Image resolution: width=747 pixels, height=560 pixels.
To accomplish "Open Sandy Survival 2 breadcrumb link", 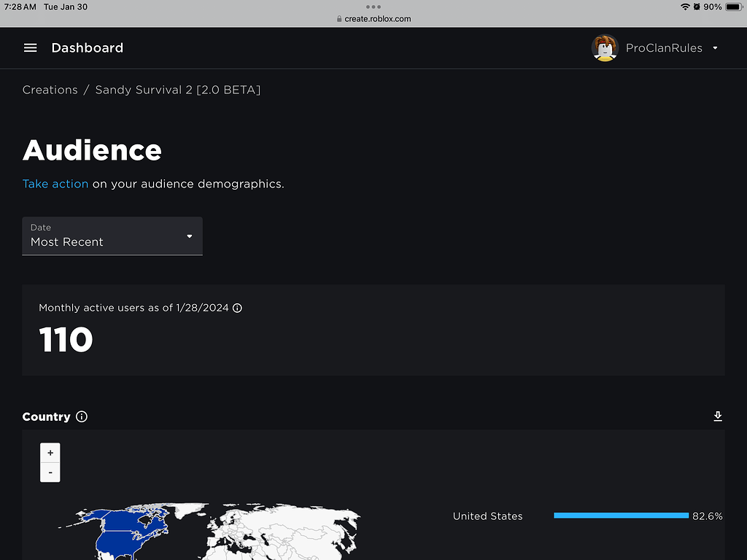I will [x=177, y=90].
